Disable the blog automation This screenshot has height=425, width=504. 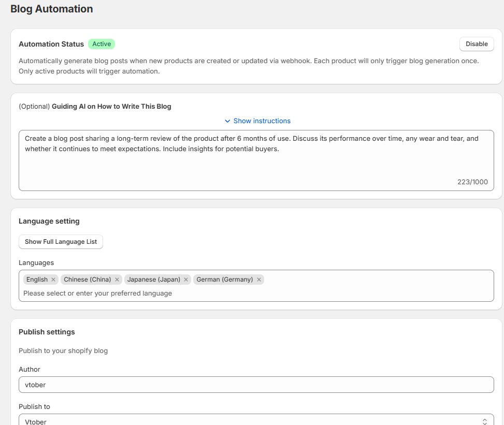tap(476, 43)
